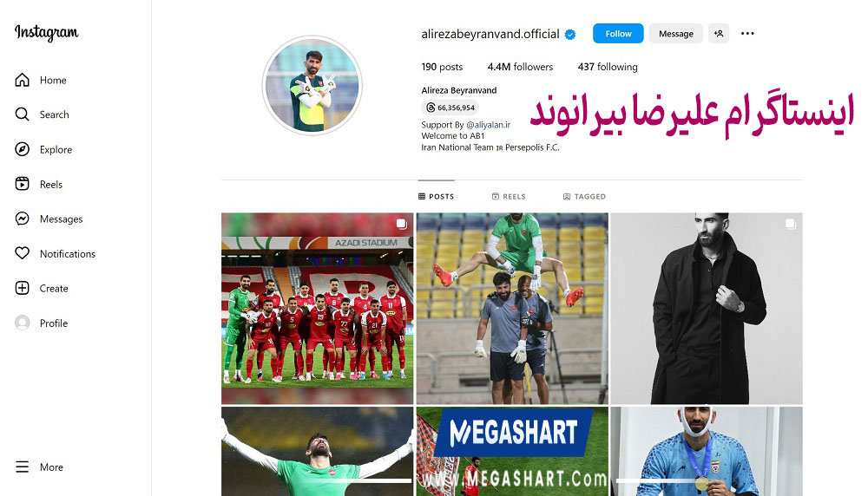This screenshot has height=496, width=868.
Task: Open the Reels icon in sidebar
Action: tap(23, 184)
